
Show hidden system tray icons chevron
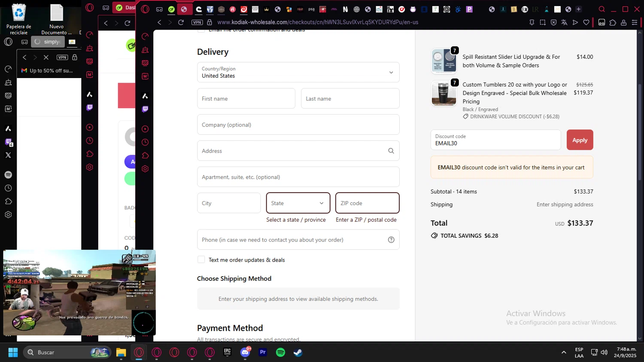pos(564,353)
